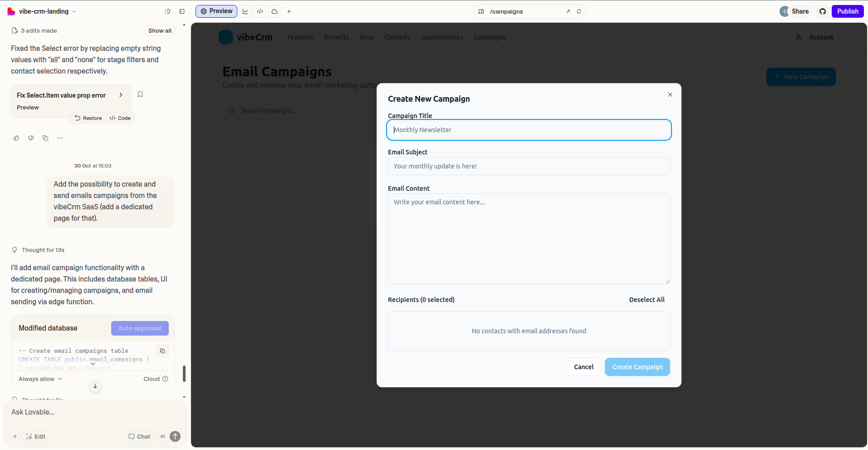Viewport: 868px width, 450px height.
Task: Open version history clock icon
Action: [167, 11]
